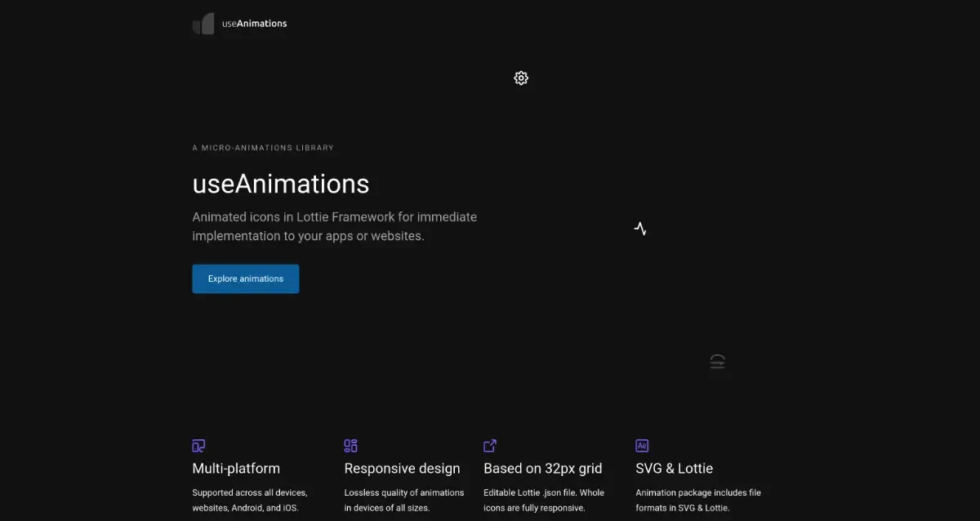The height and width of the screenshot is (521, 980).
Task: Click the Lossless quality of animations text
Action: pos(404,500)
